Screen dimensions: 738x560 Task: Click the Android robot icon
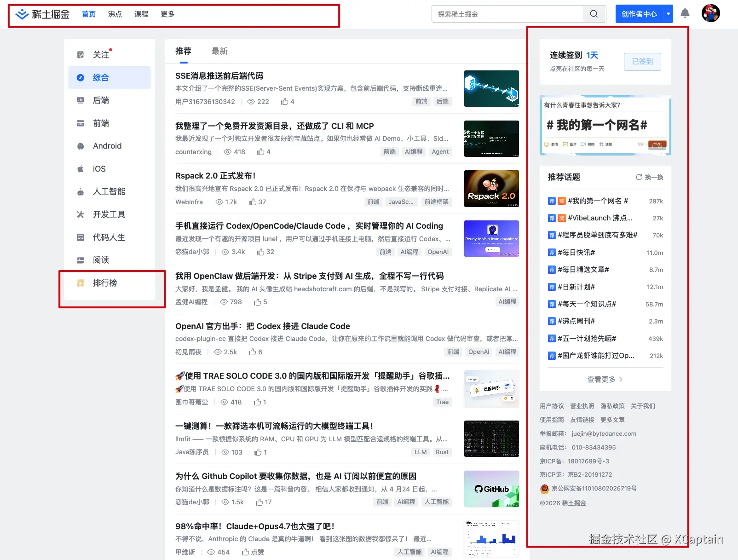coord(81,146)
